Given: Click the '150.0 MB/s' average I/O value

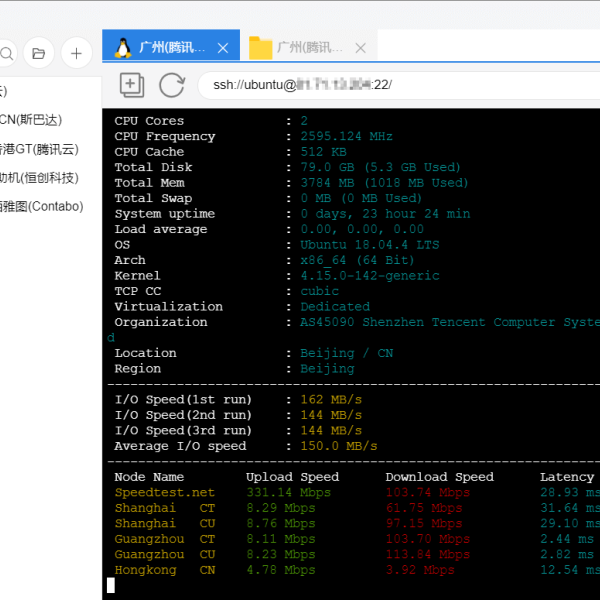Looking at the screenshot, I should click(339, 446).
